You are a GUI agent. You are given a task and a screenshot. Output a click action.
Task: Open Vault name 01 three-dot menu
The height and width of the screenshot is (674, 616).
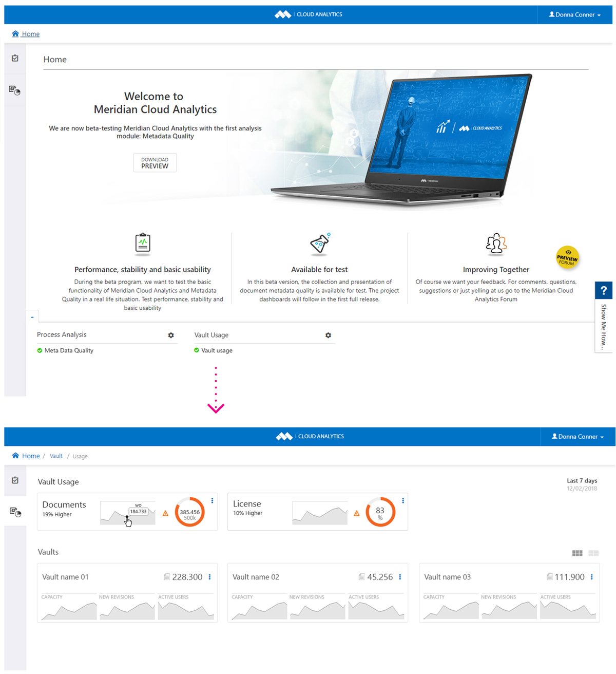pos(209,577)
